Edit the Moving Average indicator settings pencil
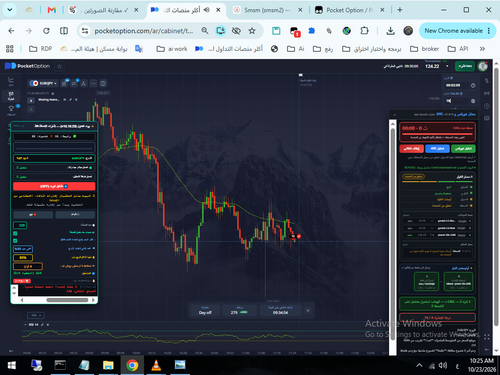The image size is (500, 375). point(70,100)
